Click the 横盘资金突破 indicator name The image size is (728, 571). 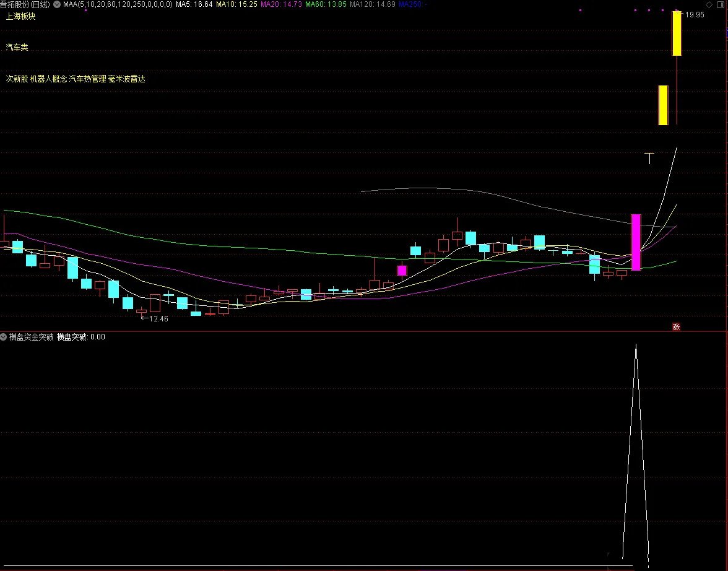tap(31, 337)
